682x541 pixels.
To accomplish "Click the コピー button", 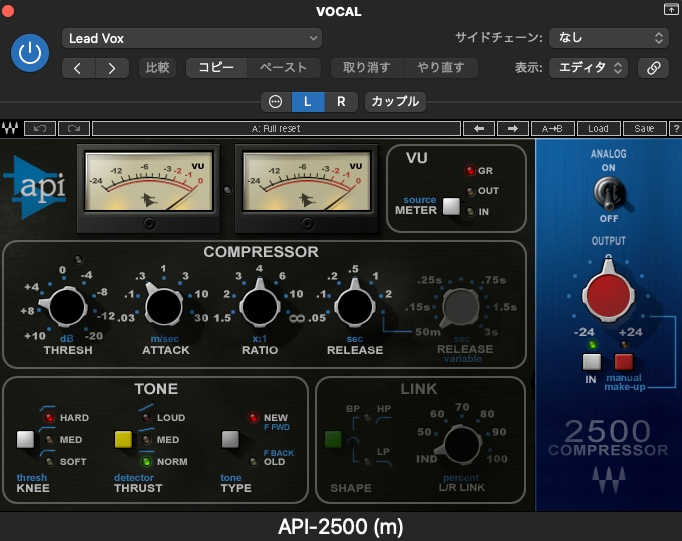I will click(216, 68).
